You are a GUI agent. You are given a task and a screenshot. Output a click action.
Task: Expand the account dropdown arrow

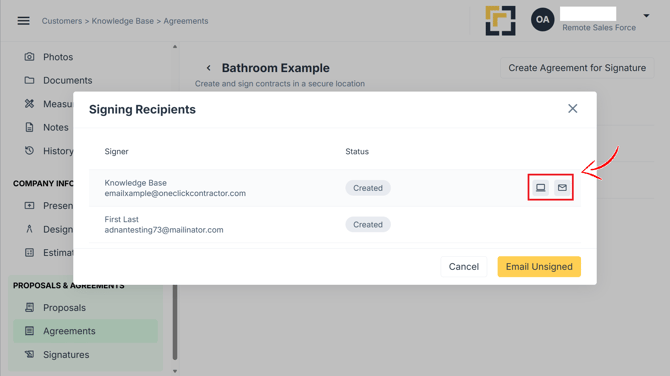coord(646,16)
